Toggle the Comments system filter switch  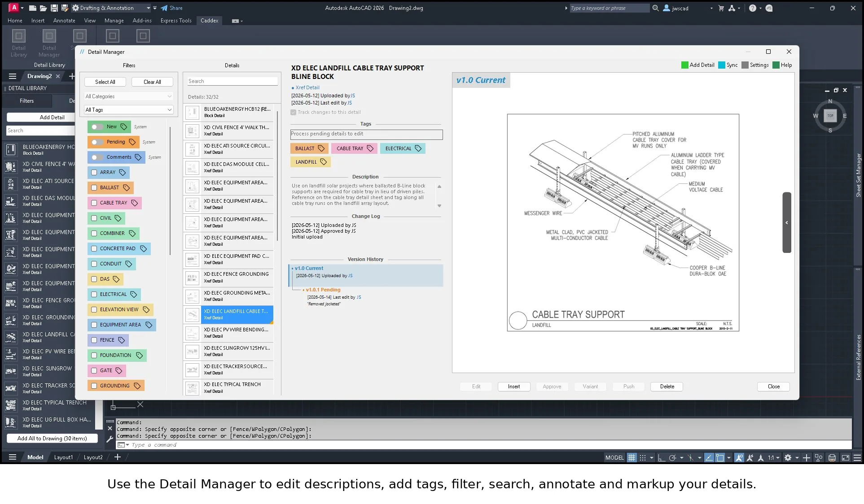(97, 157)
